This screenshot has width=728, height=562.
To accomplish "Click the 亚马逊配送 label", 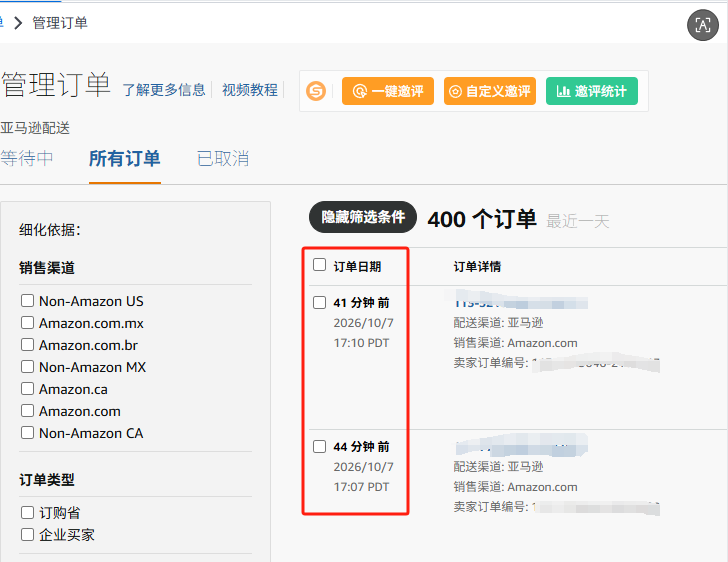I will point(35,128).
